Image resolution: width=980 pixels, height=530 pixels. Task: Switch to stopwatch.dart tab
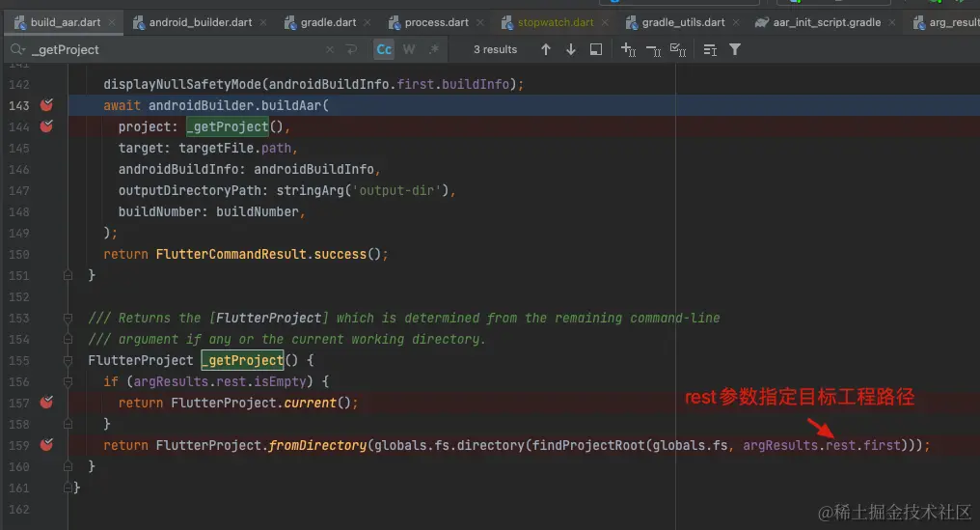coord(555,22)
